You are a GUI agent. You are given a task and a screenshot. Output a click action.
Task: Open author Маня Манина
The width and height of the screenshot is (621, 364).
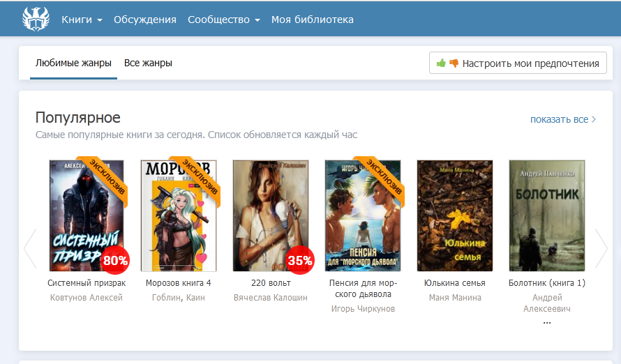click(455, 298)
